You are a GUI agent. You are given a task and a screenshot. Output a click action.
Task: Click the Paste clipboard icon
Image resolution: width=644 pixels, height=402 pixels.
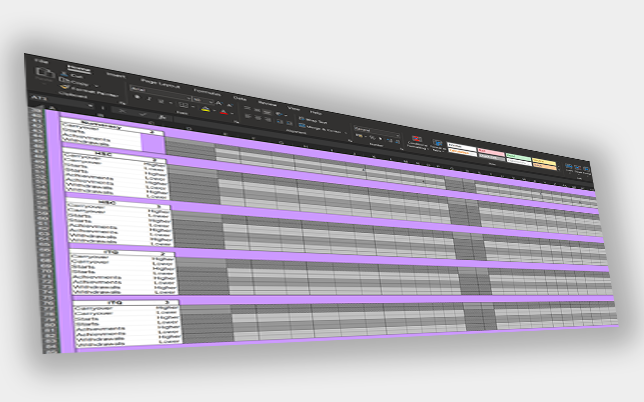click(x=45, y=73)
